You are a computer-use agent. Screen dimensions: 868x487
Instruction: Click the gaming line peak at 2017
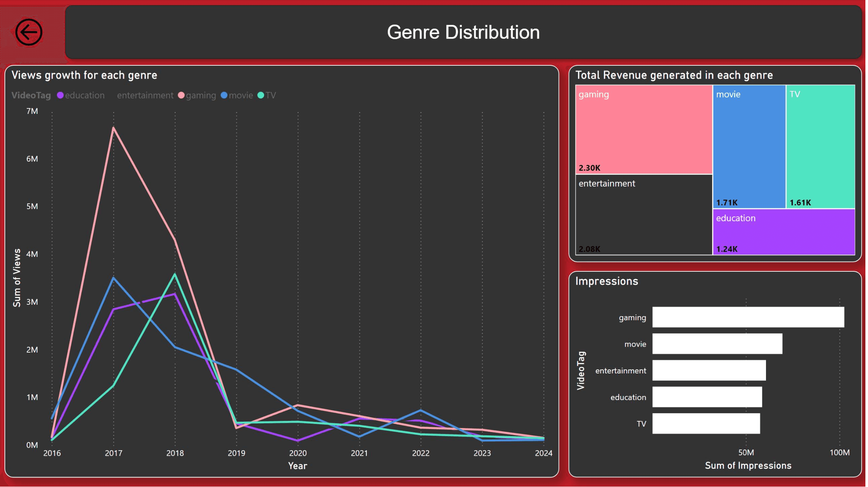click(x=114, y=128)
